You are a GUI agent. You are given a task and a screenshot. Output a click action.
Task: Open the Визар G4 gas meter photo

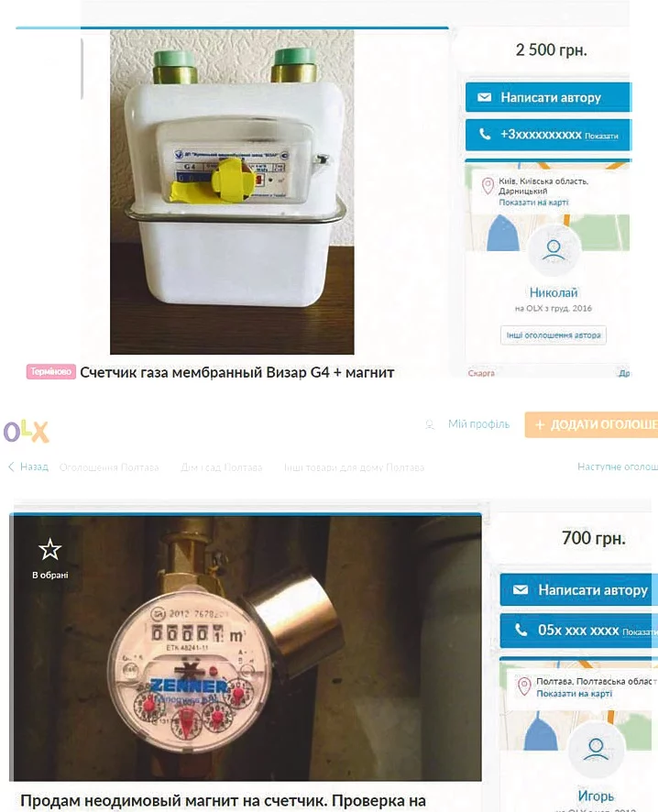[232, 192]
